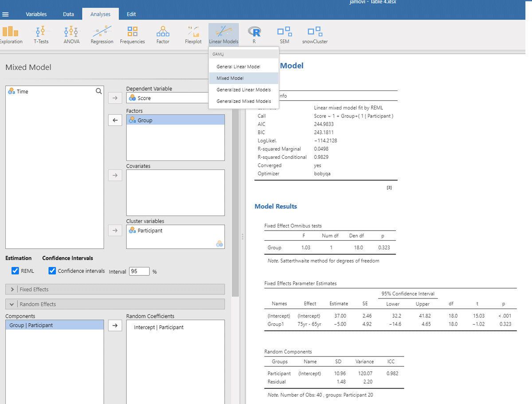Select Generalized Mixed Models menu entry
Image resolution: width=532 pixels, height=404 pixels.
243,101
